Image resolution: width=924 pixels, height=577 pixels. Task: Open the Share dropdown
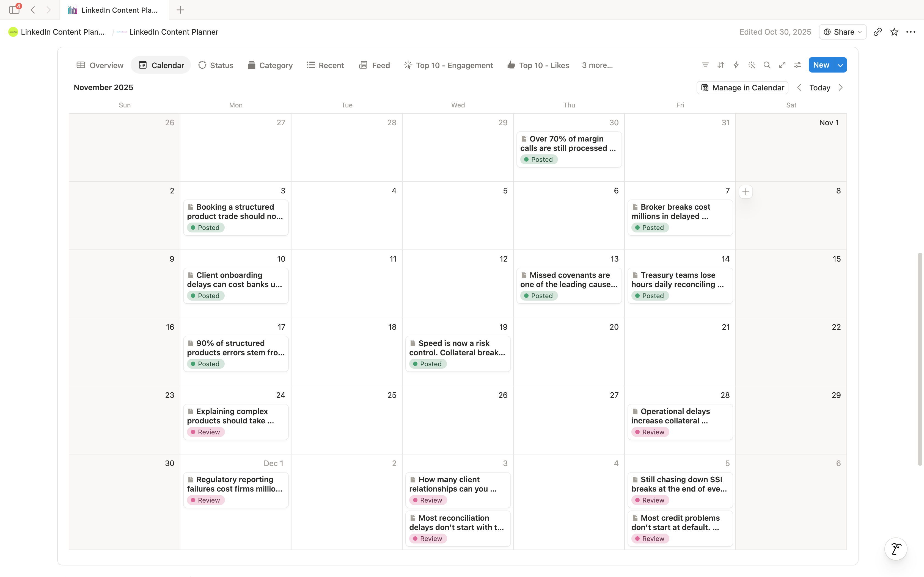coord(843,32)
